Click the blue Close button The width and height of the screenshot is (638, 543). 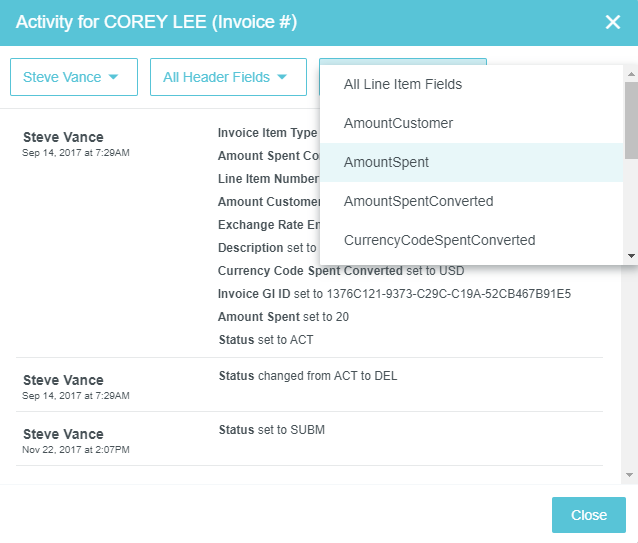pos(588,515)
